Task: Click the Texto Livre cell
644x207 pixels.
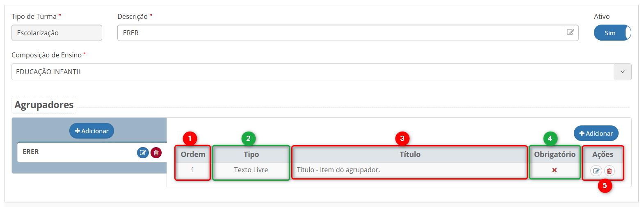Action: coord(251,170)
